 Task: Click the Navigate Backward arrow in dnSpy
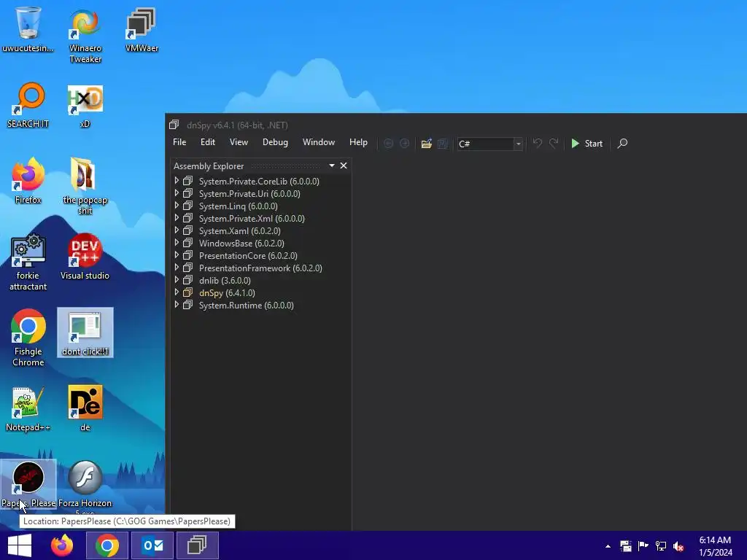388,144
